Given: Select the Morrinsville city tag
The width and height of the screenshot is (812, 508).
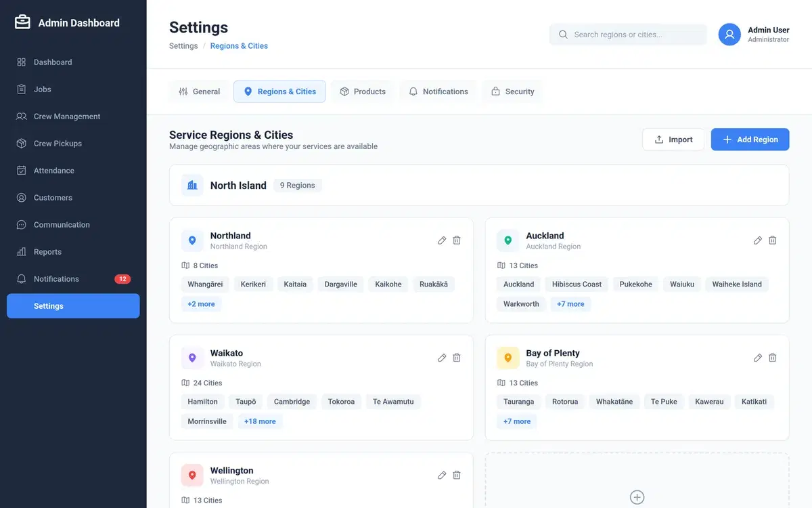Looking at the screenshot, I should 207,421.
